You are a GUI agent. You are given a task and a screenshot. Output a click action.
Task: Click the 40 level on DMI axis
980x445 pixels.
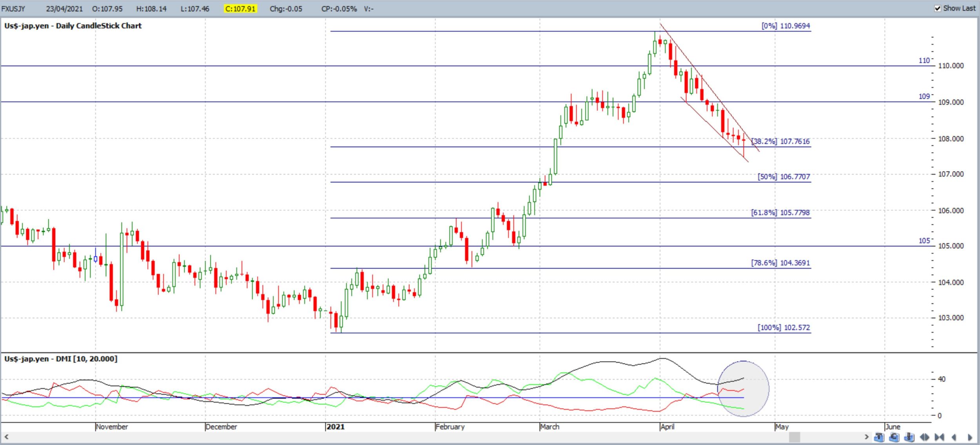tap(942, 379)
